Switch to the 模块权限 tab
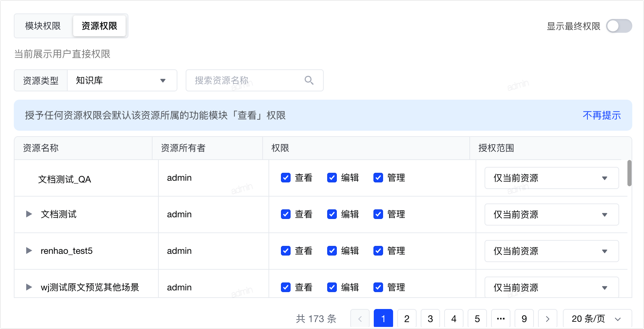The width and height of the screenshot is (644, 329). coord(43,26)
